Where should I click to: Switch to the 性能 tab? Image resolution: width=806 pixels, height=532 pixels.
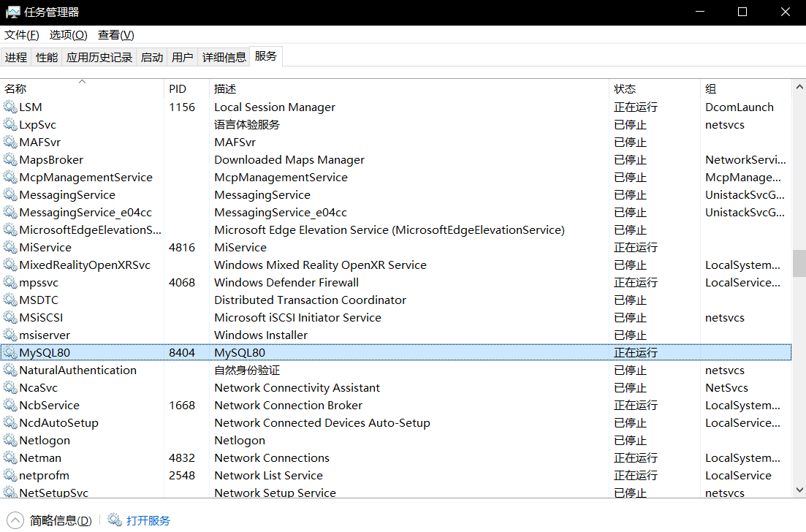pos(47,57)
